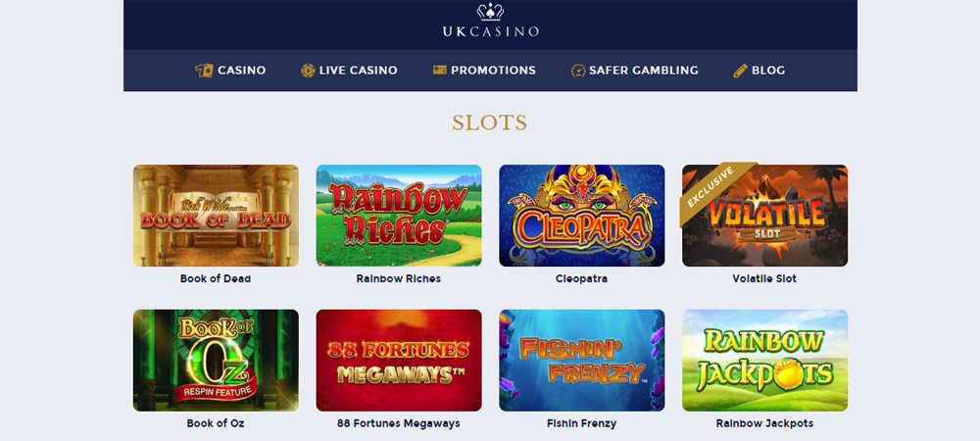The image size is (980, 441).
Task: Click the ticket icon beside Promotions
Action: [439, 70]
